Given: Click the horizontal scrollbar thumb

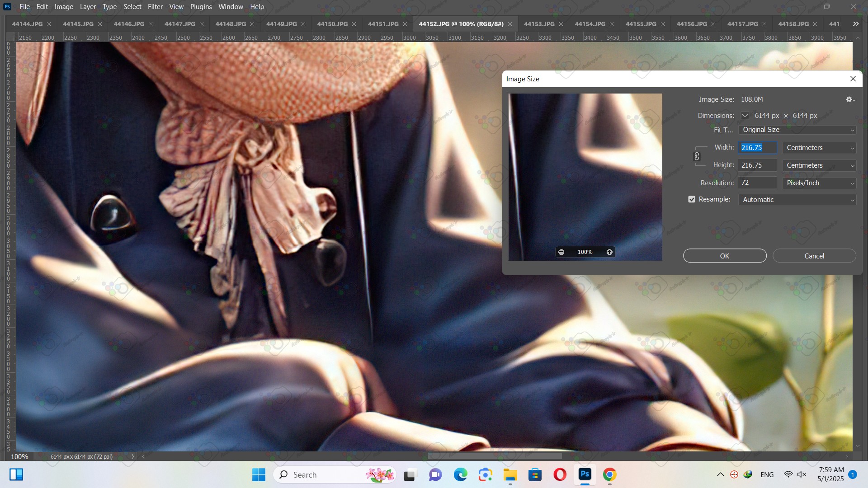Looking at the screenshot, I should pyautogui.click(x=495, y=456).
